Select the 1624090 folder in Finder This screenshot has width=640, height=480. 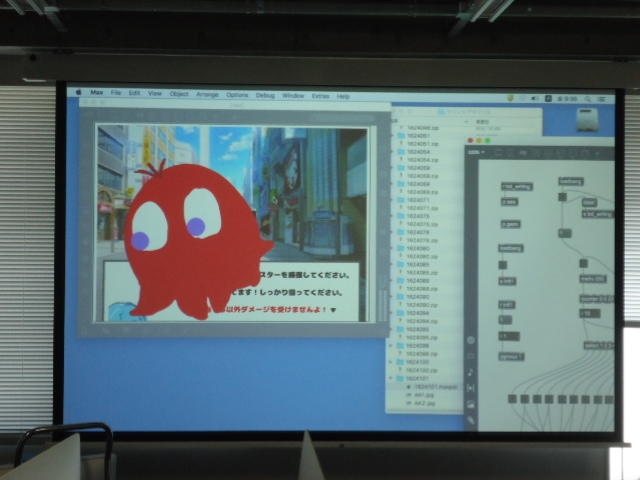click(414, 297)
